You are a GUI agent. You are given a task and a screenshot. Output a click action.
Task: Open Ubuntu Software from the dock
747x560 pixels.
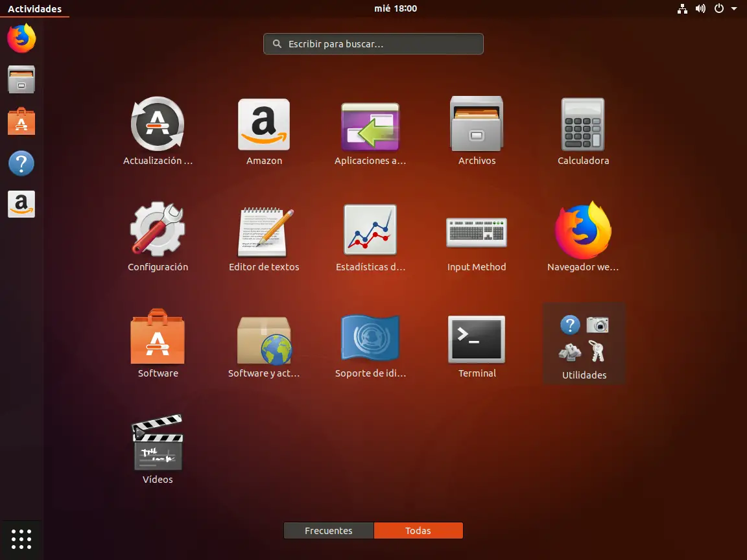coord(21,121)
